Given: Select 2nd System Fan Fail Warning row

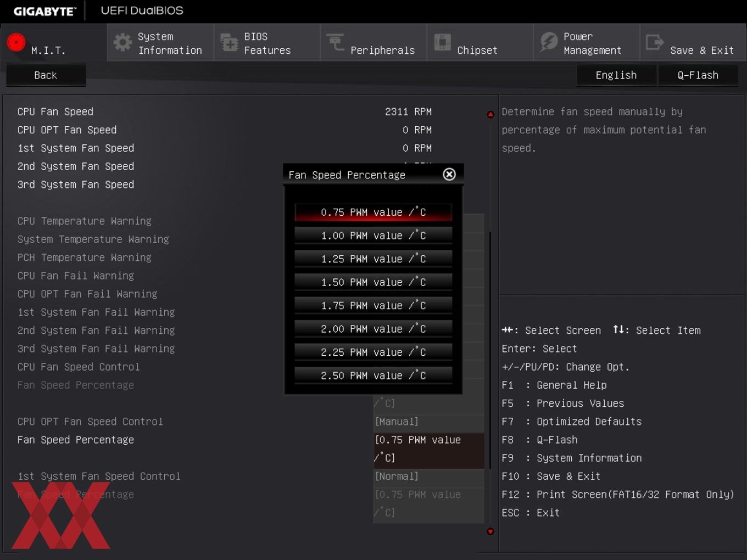Looking at the screenshot, I should tap(96, 331).
